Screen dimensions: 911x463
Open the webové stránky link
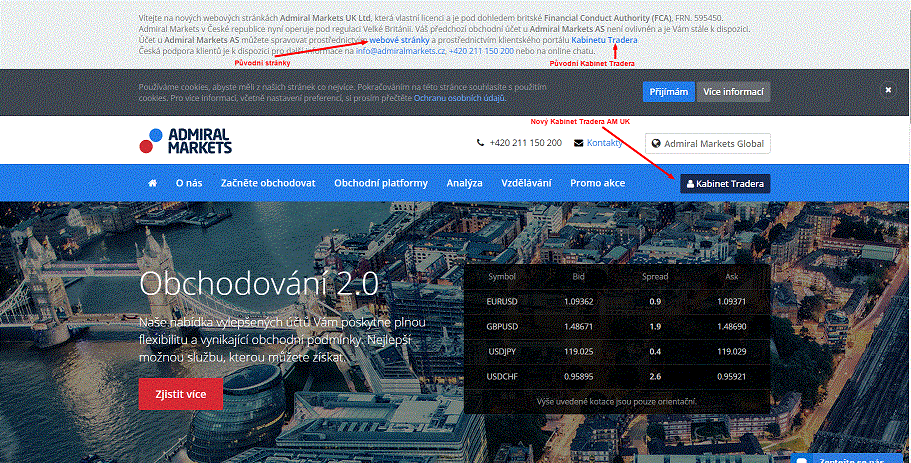(x=399, y=40)
